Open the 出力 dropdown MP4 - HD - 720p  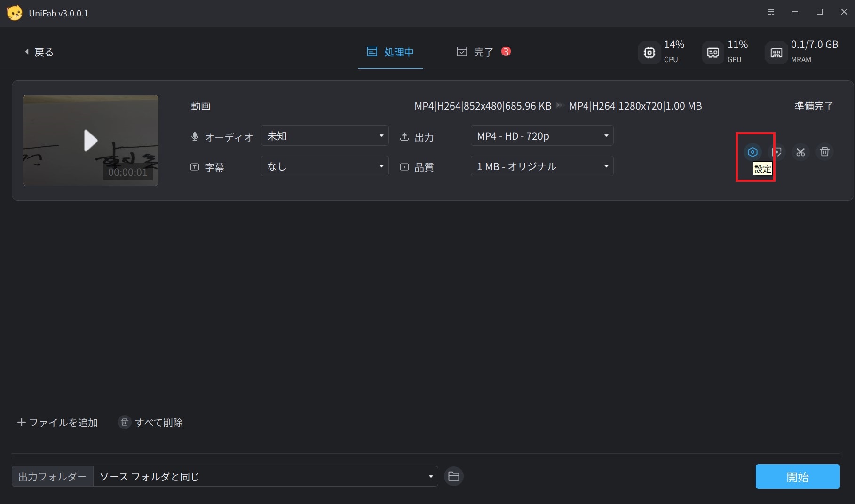click(542, 136)
